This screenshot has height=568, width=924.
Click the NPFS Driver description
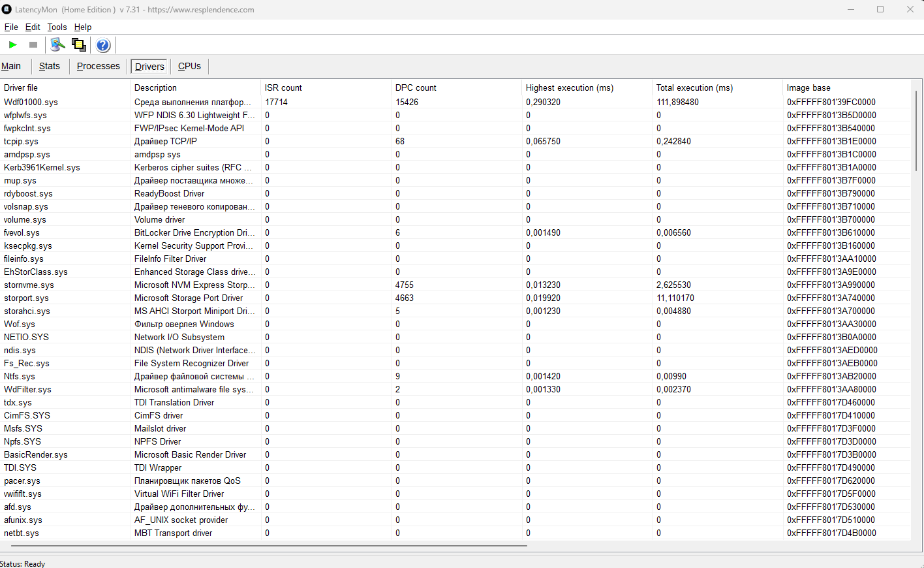[x=157, y=441]
